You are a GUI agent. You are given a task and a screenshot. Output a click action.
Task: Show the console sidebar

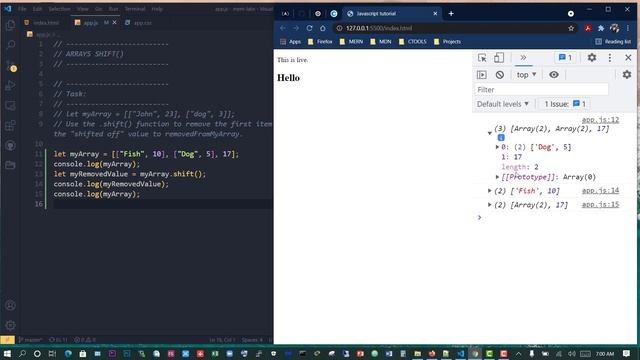[482, 75]
